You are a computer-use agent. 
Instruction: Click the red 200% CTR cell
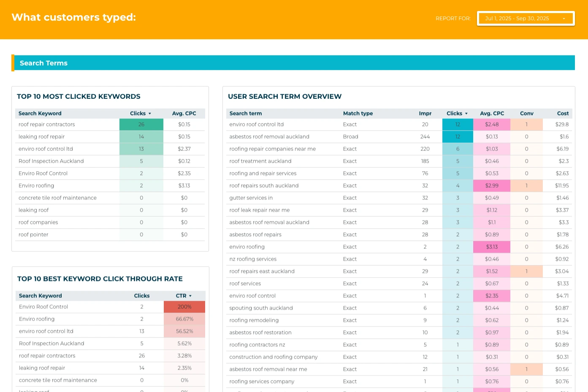(184, 307)
